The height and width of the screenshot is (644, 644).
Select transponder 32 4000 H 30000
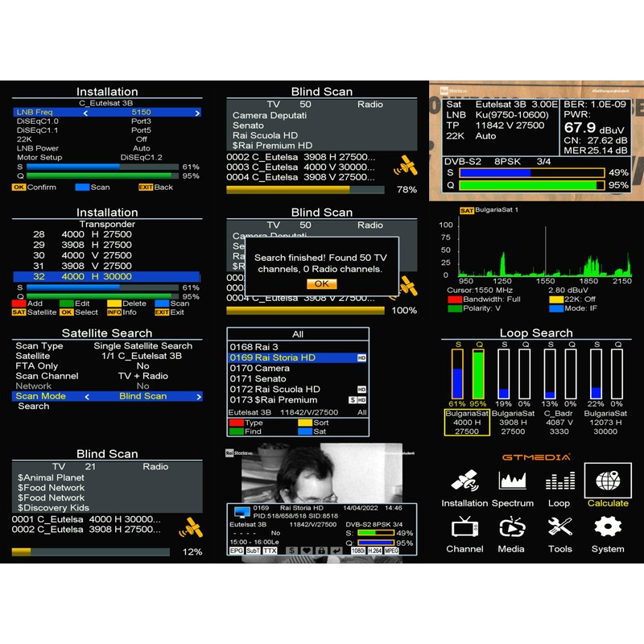pos(106,276)
